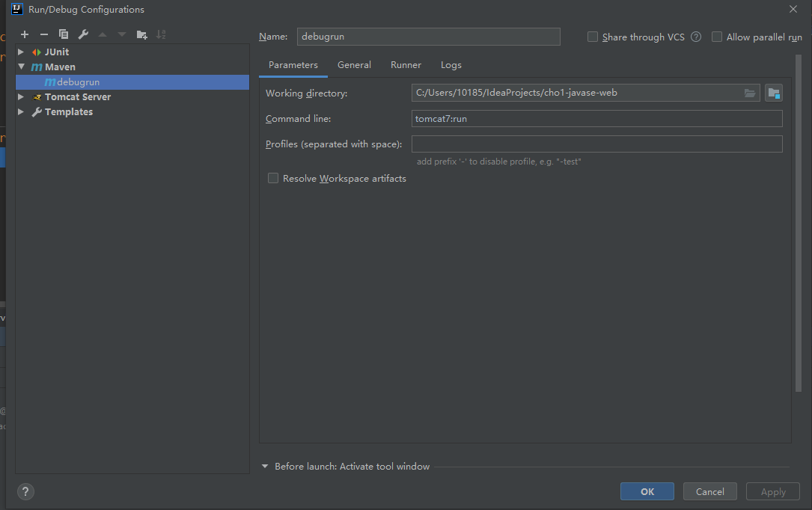Image resolution: width=812 pixels, height=510 pixels.
Task: Check Resolve Workspace artifacts option
Action: click(x=273, y=178)
